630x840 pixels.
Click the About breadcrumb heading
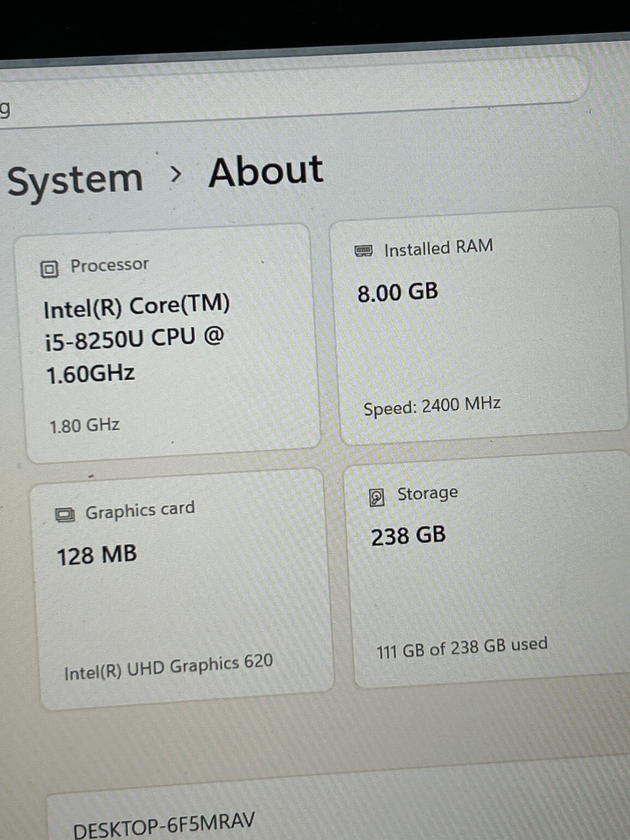point(266,171)
